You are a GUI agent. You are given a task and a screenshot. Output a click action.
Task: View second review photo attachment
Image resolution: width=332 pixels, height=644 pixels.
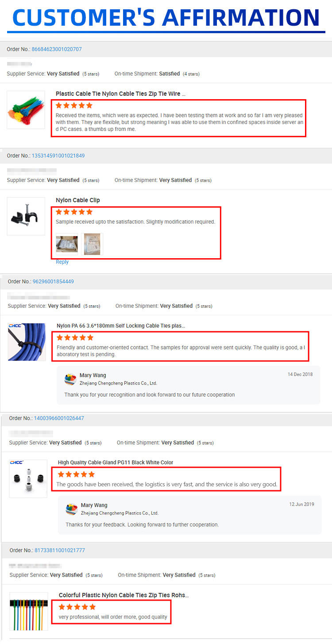click(92, 244)
